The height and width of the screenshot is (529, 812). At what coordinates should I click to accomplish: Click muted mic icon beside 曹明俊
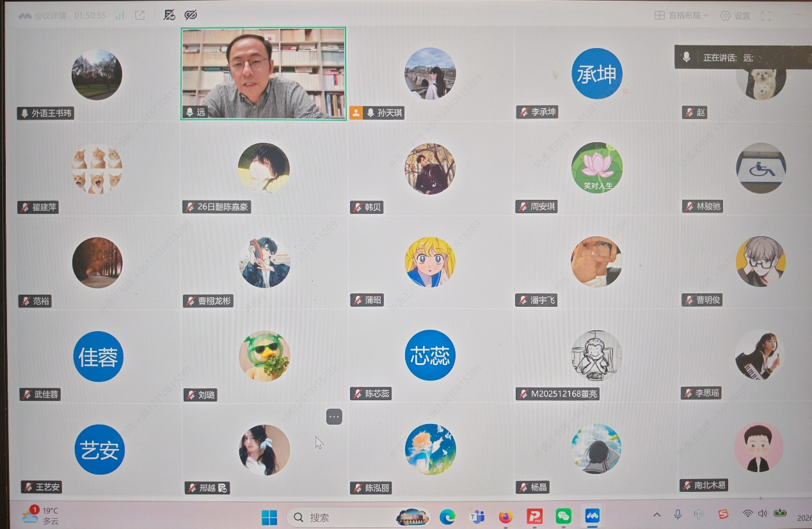coord(689,300)
